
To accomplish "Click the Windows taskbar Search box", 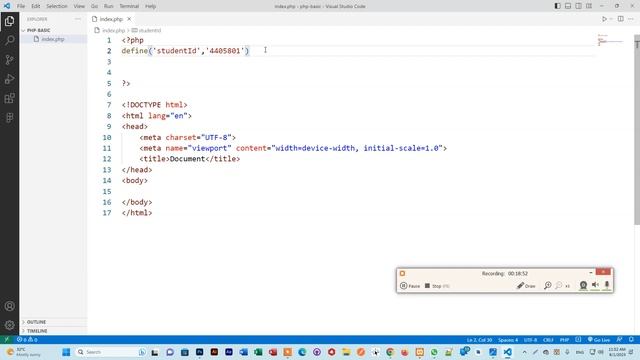I will [111, 352].
